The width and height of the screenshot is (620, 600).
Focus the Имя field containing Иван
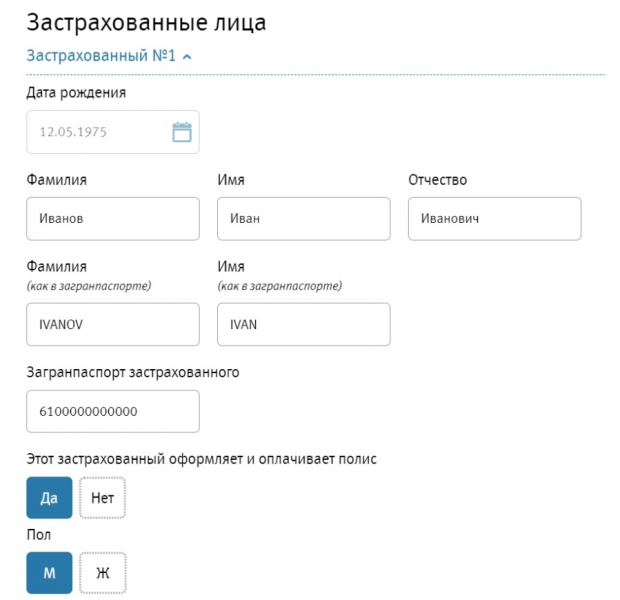click(x=303, y=219)
